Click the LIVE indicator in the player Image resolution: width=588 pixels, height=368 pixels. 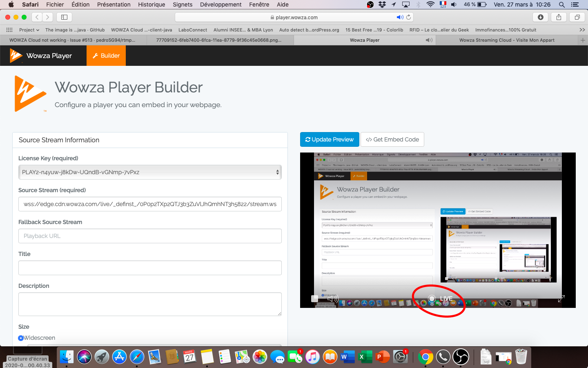pos(440,298)
